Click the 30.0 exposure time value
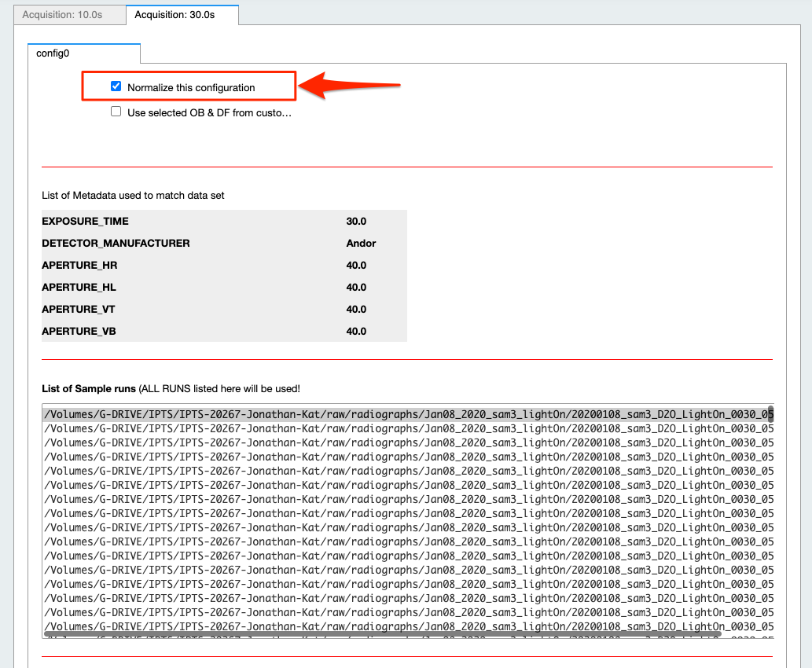The height and width of the screenshot is (668, 812). [356, 222]
